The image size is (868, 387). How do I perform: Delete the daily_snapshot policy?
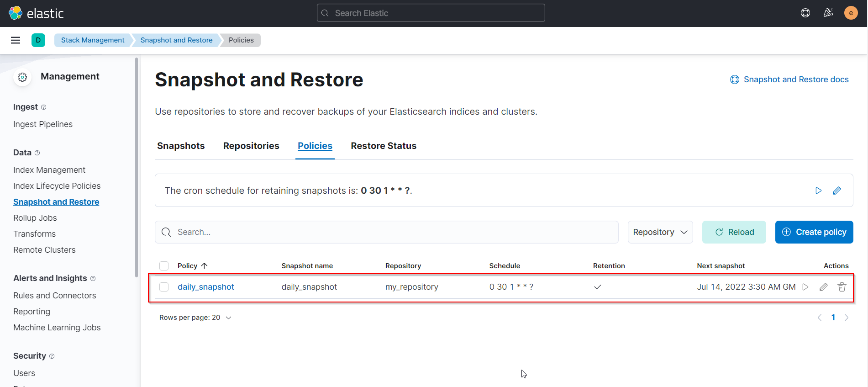pyautogui.click(x=842, y=287)
